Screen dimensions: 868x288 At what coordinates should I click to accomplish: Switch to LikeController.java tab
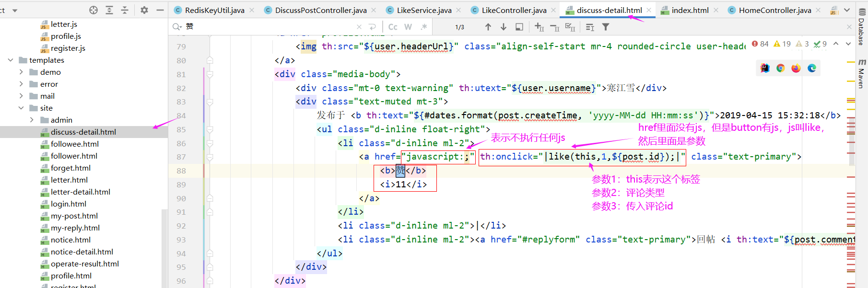(x=514, y=10)
